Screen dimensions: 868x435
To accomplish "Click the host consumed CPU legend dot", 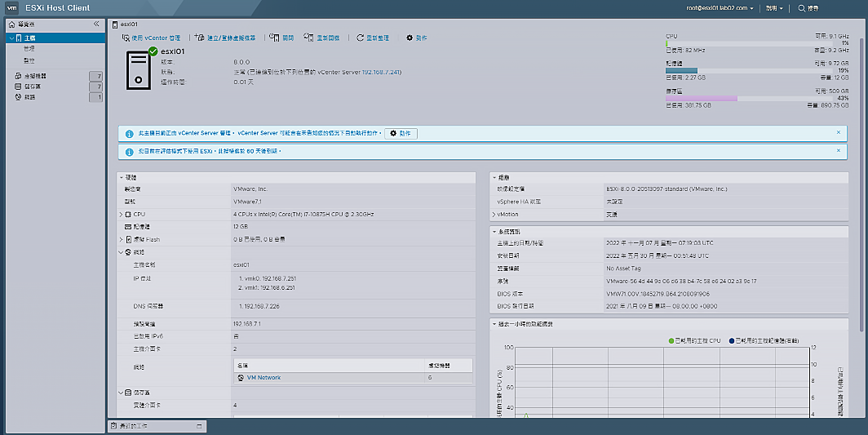I will [x=671, y=341].
